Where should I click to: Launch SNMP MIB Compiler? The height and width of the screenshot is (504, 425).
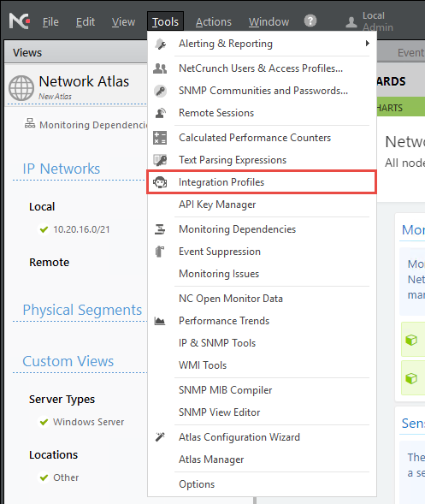click(262, 390)
